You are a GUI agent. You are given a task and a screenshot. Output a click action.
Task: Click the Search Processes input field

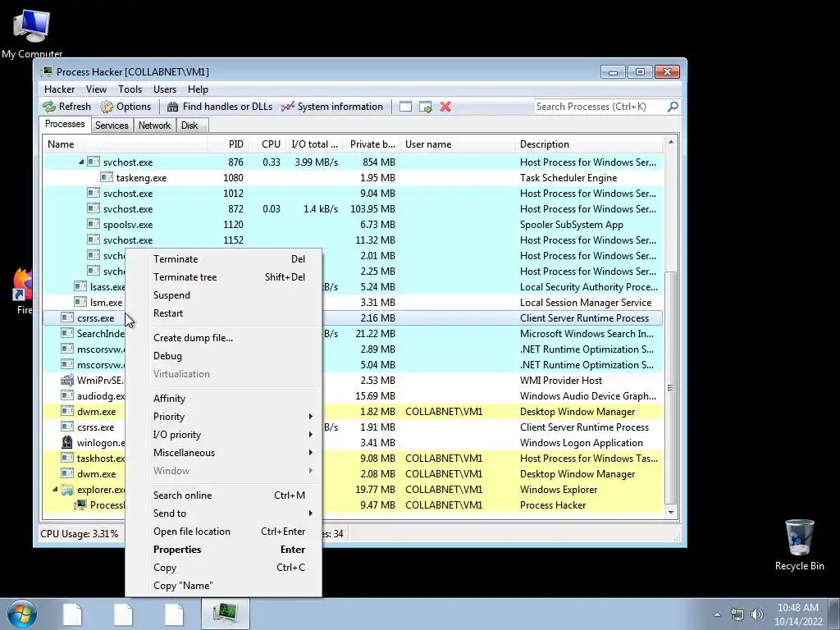[x=600, y=107]
